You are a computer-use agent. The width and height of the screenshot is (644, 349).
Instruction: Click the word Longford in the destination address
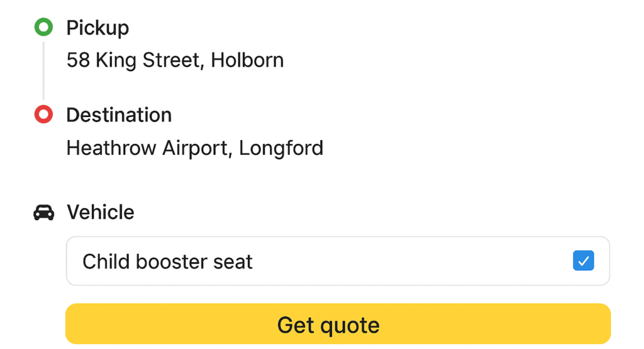pyautogui.click(x=281, y=148)
